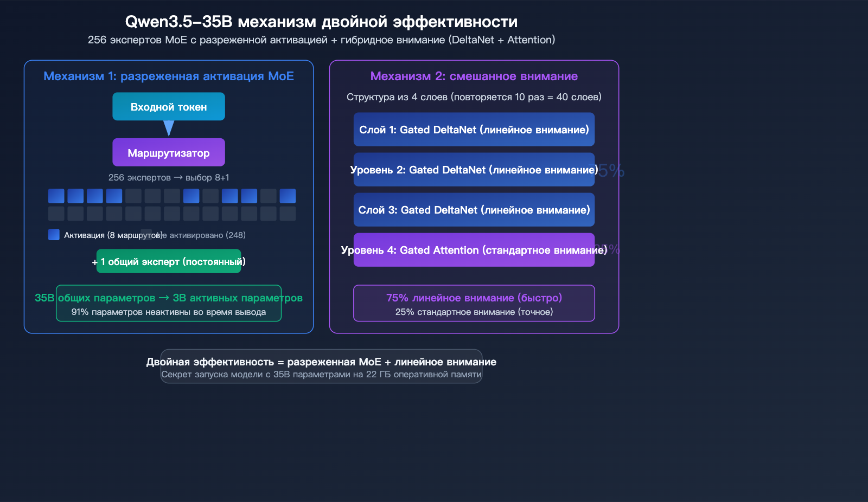868x502 pixels.
Task: Select the 'Слой 1: Gated DeltaNet' layer block
Action: (474, 130)
